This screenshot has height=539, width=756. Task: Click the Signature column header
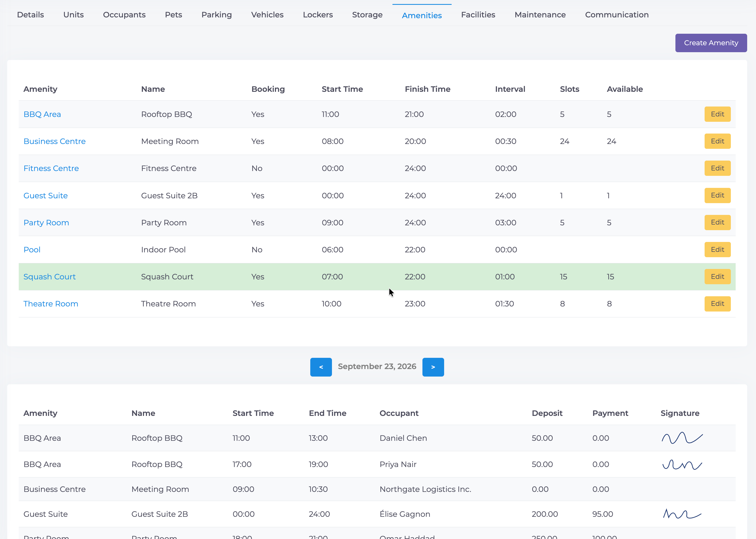(x=680, y=413)
